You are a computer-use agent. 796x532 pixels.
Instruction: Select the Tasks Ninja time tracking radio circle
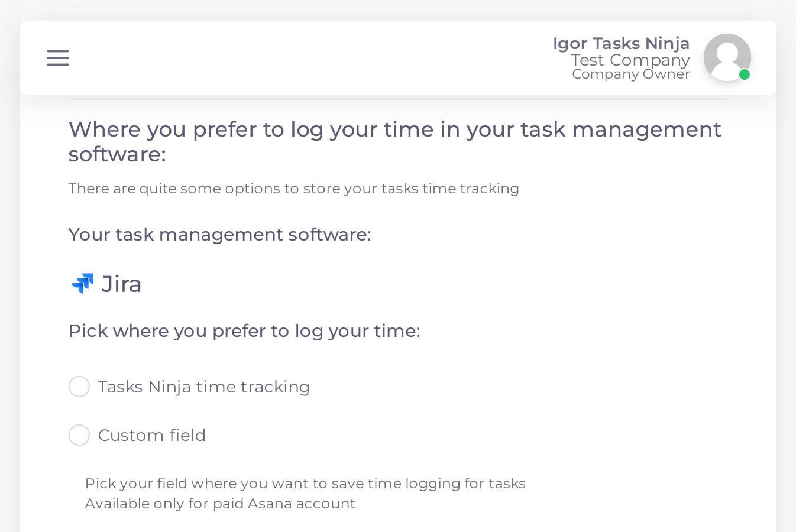(x=79, y=387)
